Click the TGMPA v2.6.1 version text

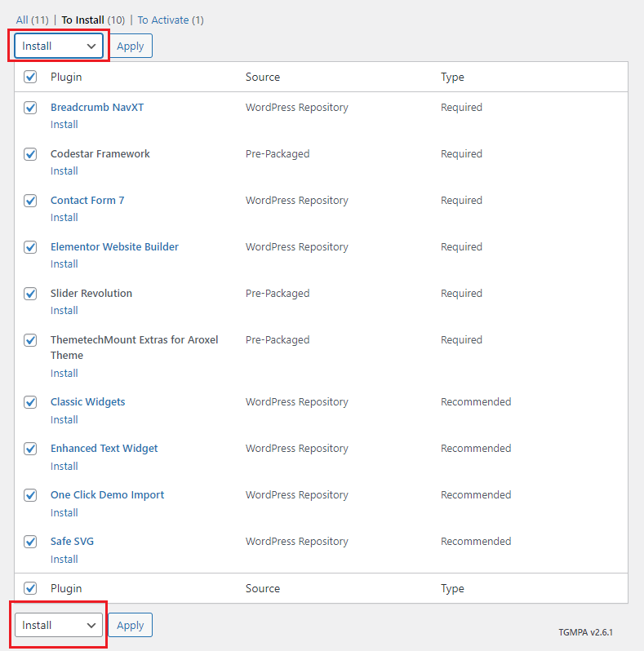point(586,632)
